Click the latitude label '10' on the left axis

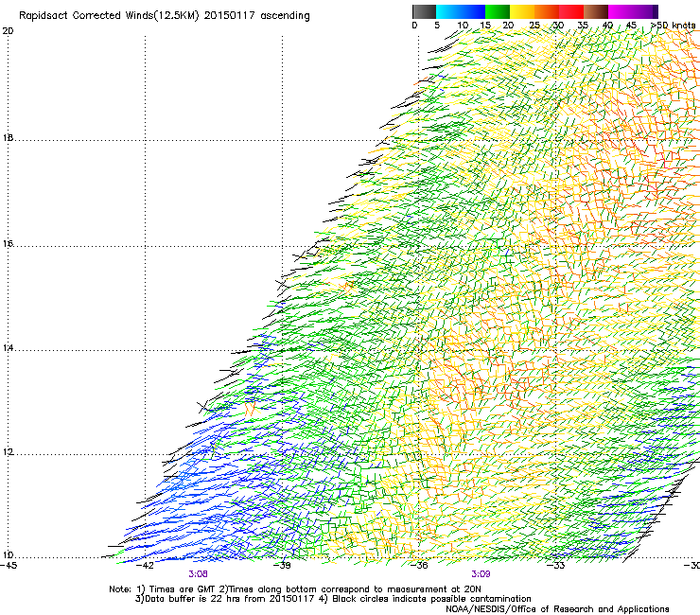[x=8, y=555]
